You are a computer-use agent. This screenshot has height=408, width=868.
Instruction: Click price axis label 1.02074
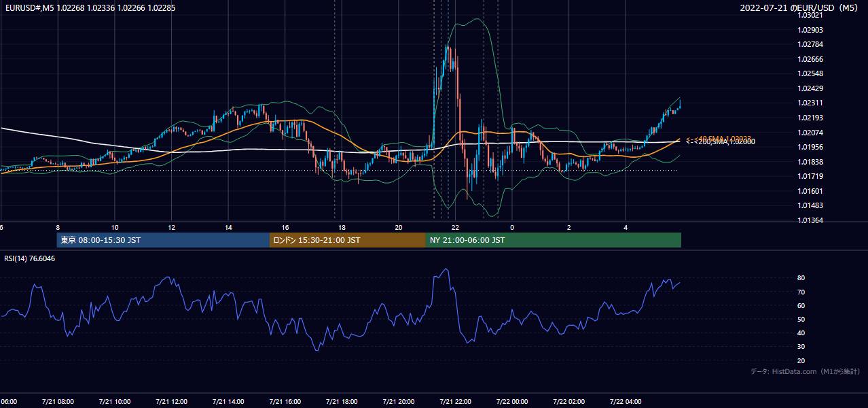(810, 133)
